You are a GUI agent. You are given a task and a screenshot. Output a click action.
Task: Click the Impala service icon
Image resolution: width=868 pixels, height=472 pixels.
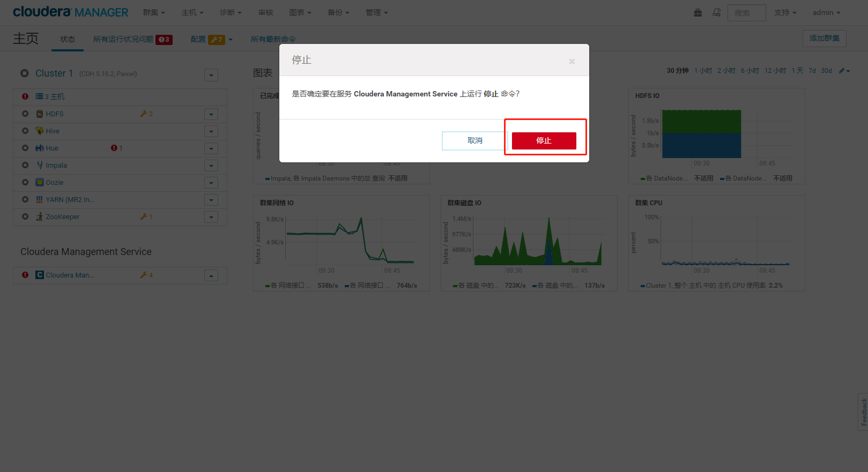(39, 165)
